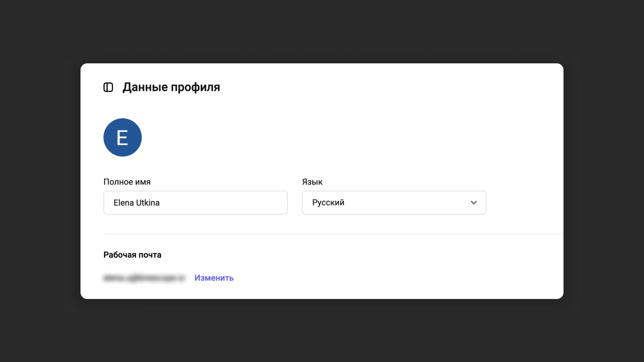Click the blurred work email address
The width and height of the screenshot is (644, 362).
(x=144, y=278)
